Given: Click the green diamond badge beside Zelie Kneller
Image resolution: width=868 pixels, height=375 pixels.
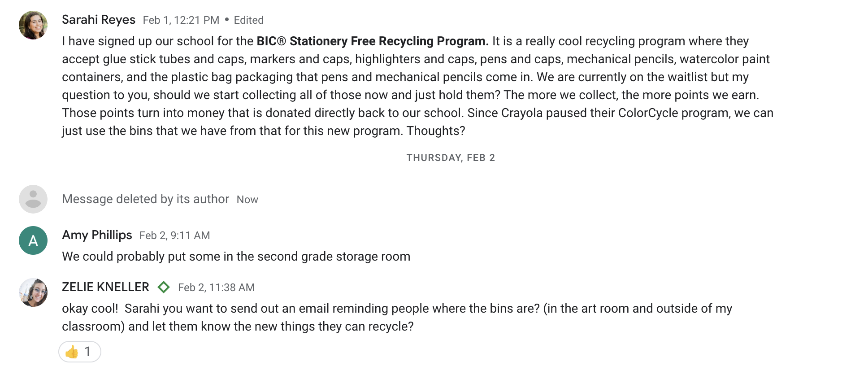Looking at the screenshot, I should [x=164, y=287].
